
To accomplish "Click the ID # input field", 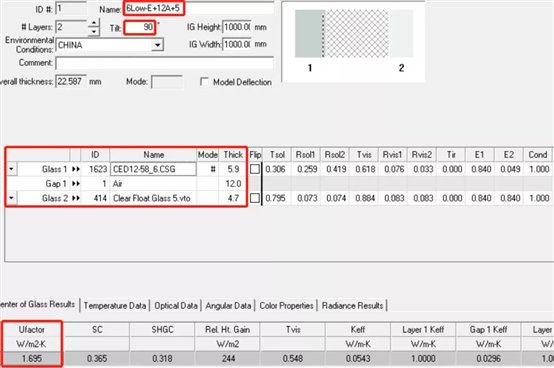I will coord(71,8).
